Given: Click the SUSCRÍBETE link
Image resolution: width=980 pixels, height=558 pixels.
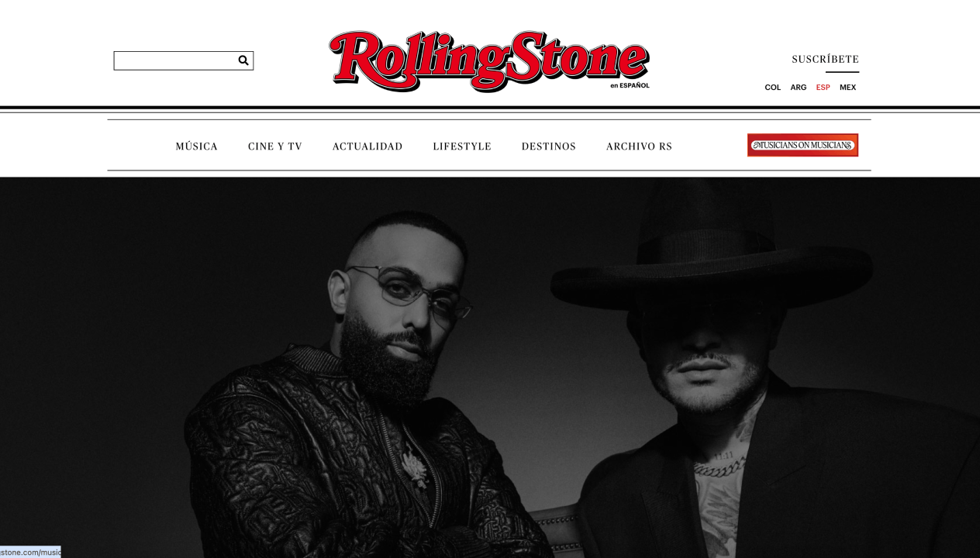Looking at the screenshot, I should [x=825, y=59].
